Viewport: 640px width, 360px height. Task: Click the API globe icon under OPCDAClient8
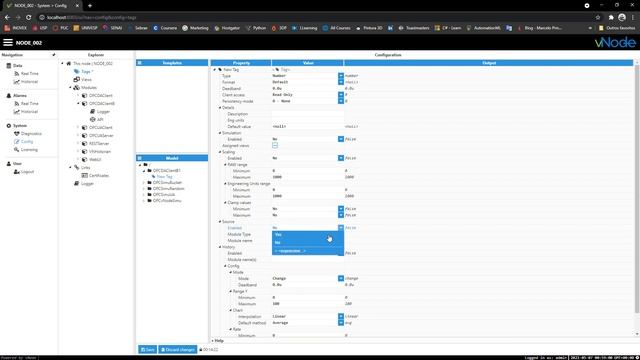pyautogui.click(x=93, y=120)
